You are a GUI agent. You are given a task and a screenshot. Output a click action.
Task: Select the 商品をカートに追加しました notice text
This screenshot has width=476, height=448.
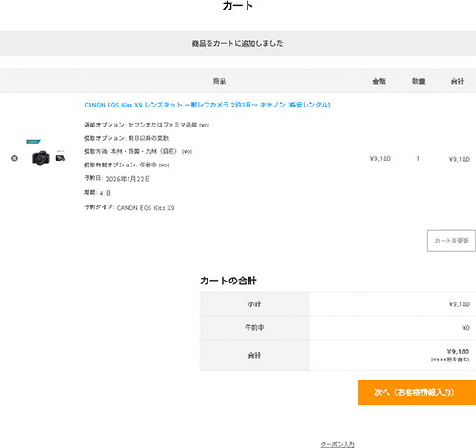(x=237, y=43)
